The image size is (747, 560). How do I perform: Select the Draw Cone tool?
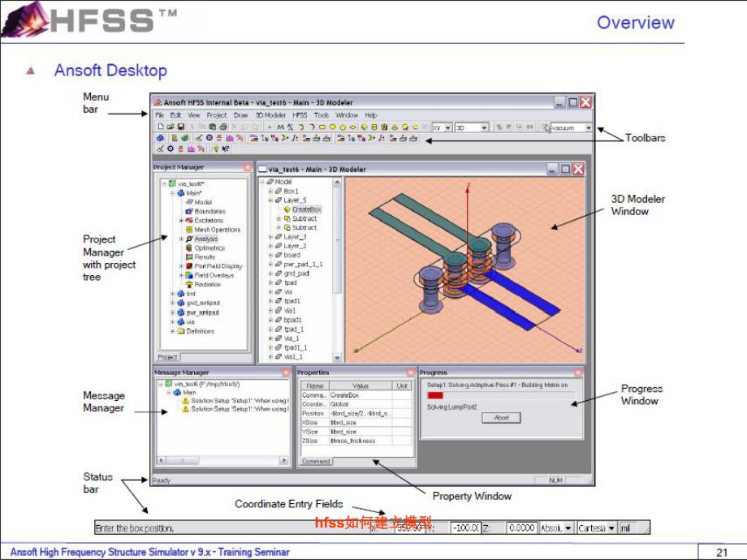click(395, 127)
